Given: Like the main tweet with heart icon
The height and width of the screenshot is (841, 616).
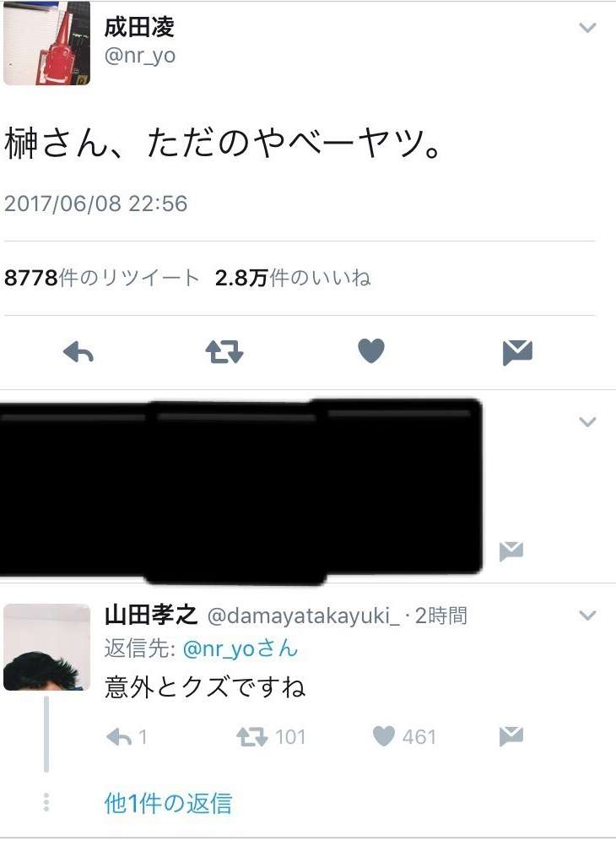Looking at the screenshot, I should (371, 350).
